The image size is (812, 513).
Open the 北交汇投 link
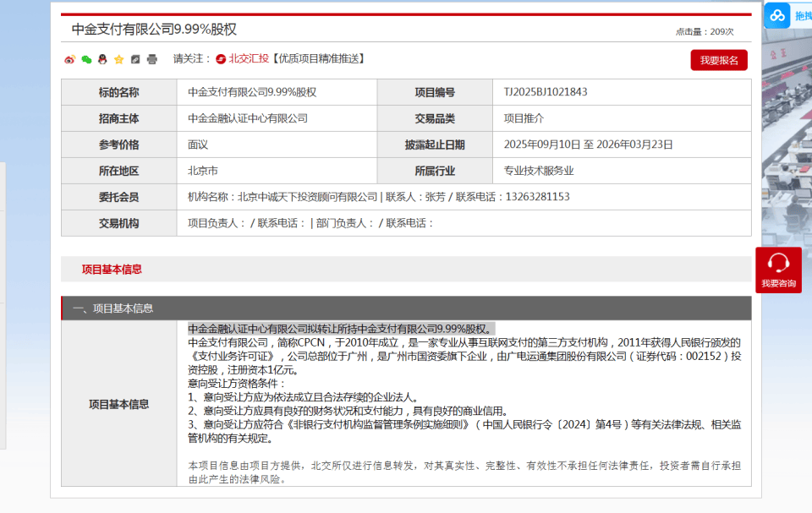click(x=249, y=59)
